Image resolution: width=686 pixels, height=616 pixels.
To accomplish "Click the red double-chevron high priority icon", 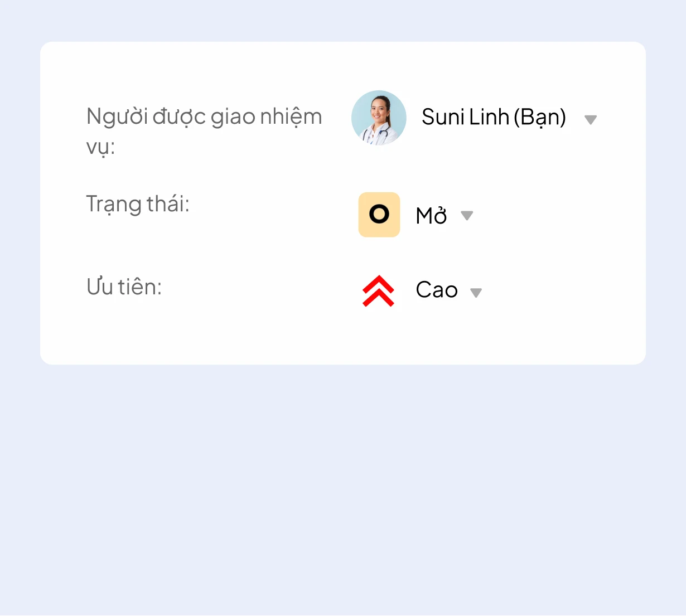I will tap(378, 290).
